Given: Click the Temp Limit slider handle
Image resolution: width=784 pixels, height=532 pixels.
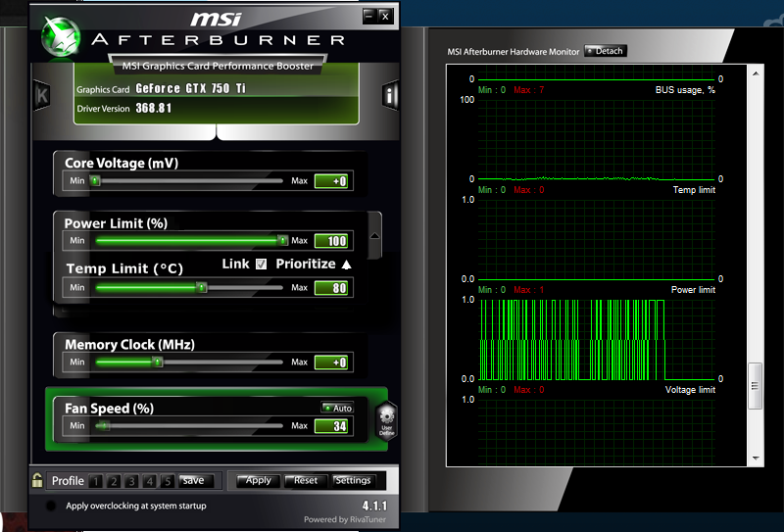Looking at the screenshot, I should click(x=201, y=287).
